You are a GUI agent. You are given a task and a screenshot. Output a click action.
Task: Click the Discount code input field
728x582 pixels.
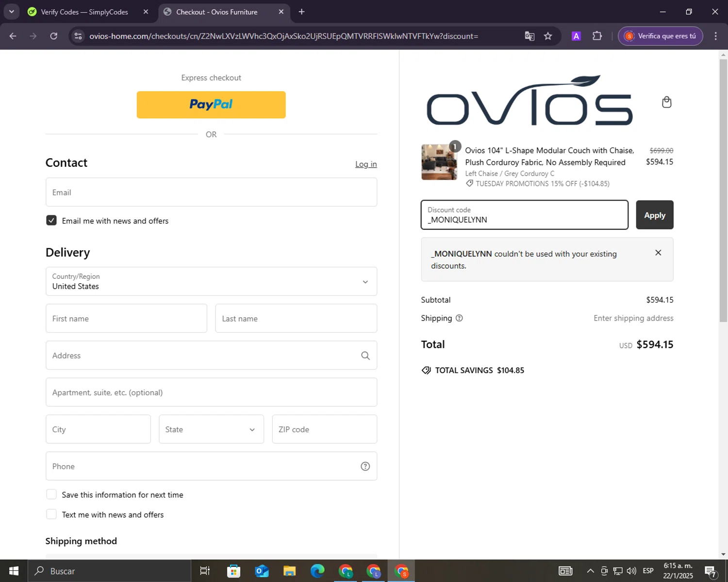tap(525, 215)
